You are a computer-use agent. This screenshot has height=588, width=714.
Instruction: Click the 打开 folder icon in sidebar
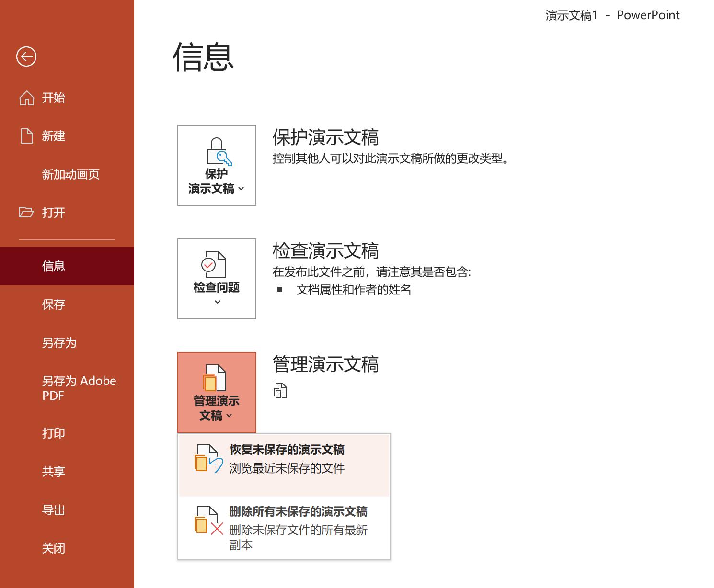(26, 212)
